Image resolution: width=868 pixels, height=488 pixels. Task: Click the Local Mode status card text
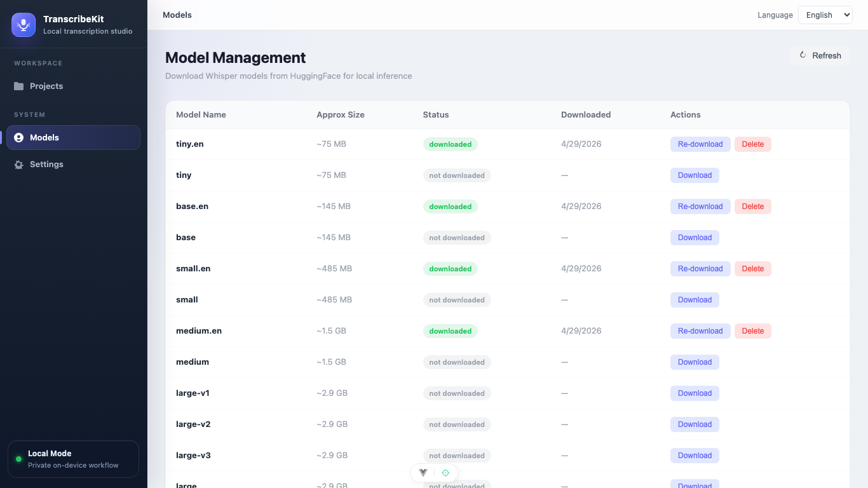tap(73, 459)
